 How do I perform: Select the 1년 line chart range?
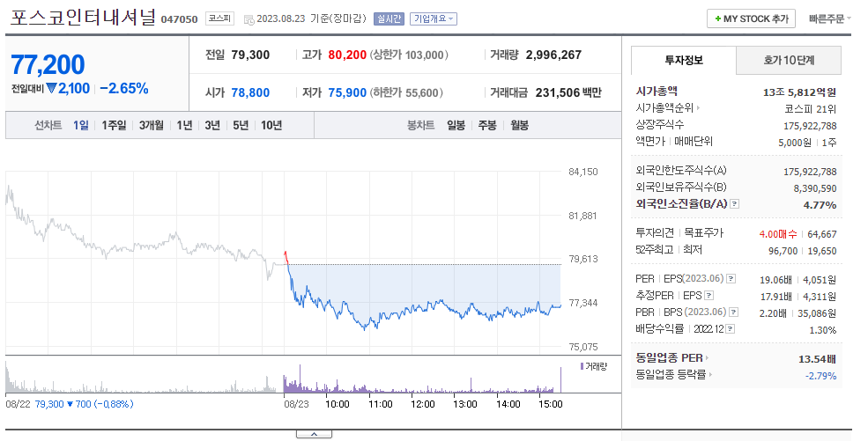(x=184, y=126)
